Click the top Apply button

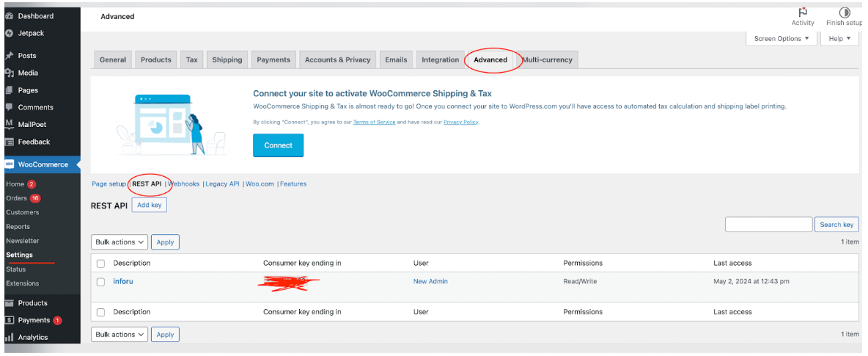pyautogui.click(x=165, y=242)
